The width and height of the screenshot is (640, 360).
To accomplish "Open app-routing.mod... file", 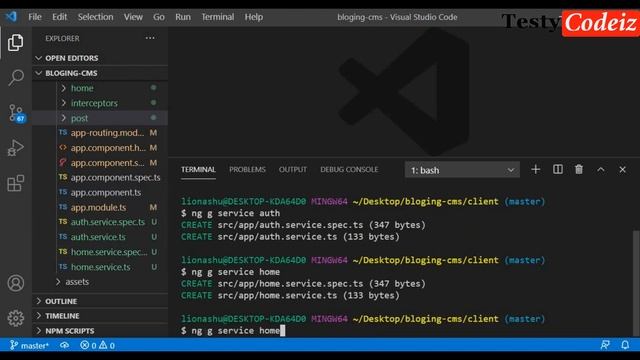I will click(100, 133).
